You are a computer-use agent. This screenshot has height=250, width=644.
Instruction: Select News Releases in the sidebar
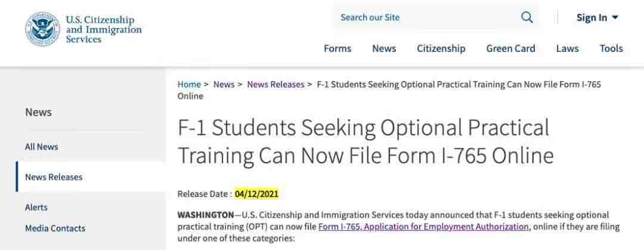pyautogui.click(x=54, y=177)
